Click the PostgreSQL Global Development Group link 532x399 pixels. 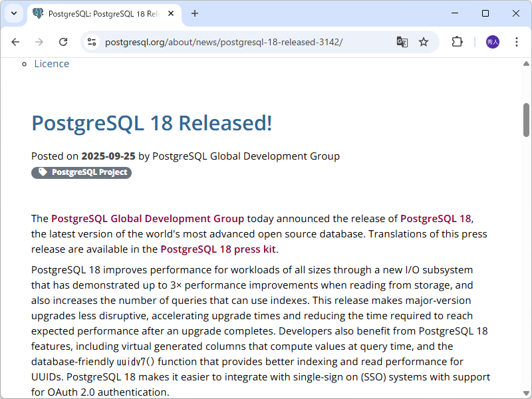coord(146,218)
